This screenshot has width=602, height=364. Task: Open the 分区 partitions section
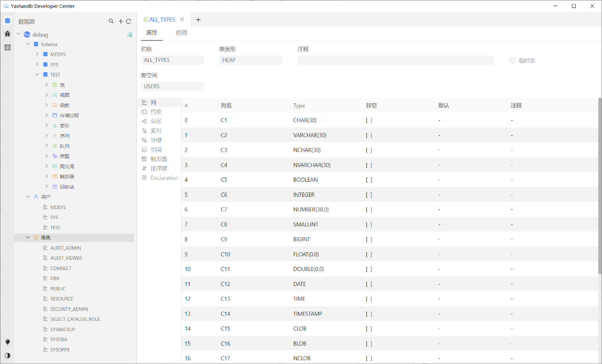tap(156, 121)
